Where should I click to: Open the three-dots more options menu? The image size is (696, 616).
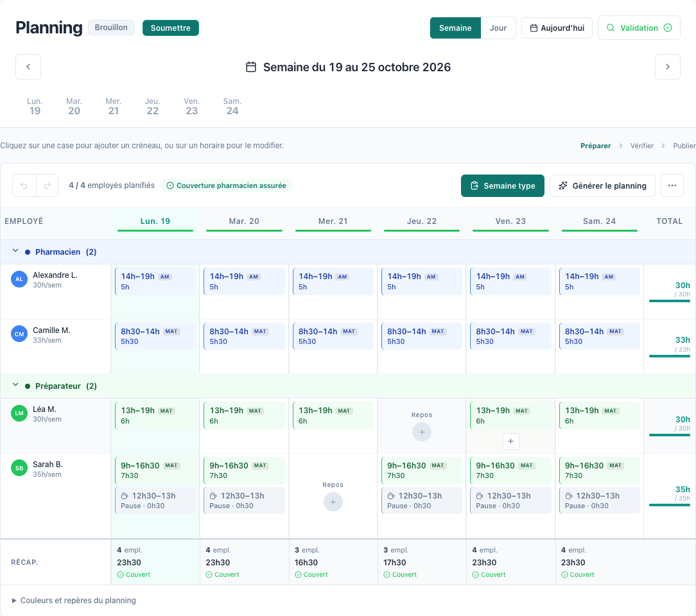point(672,185)
